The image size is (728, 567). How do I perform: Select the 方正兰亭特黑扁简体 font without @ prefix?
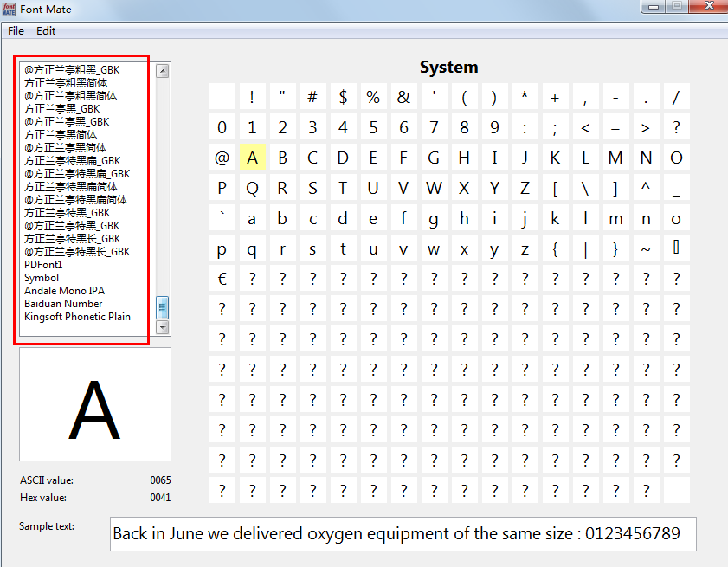tap(71, 187)
